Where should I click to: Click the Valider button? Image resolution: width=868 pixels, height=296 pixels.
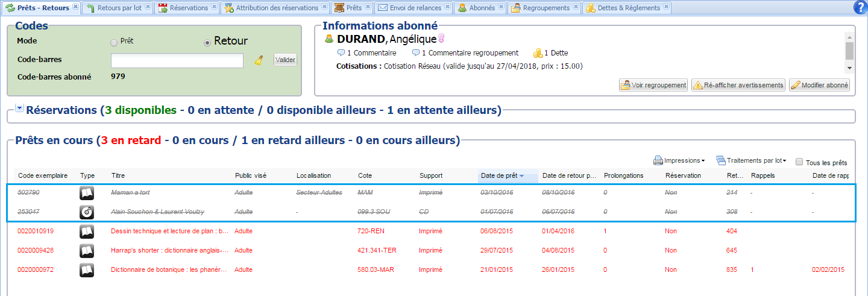point(285,60)
